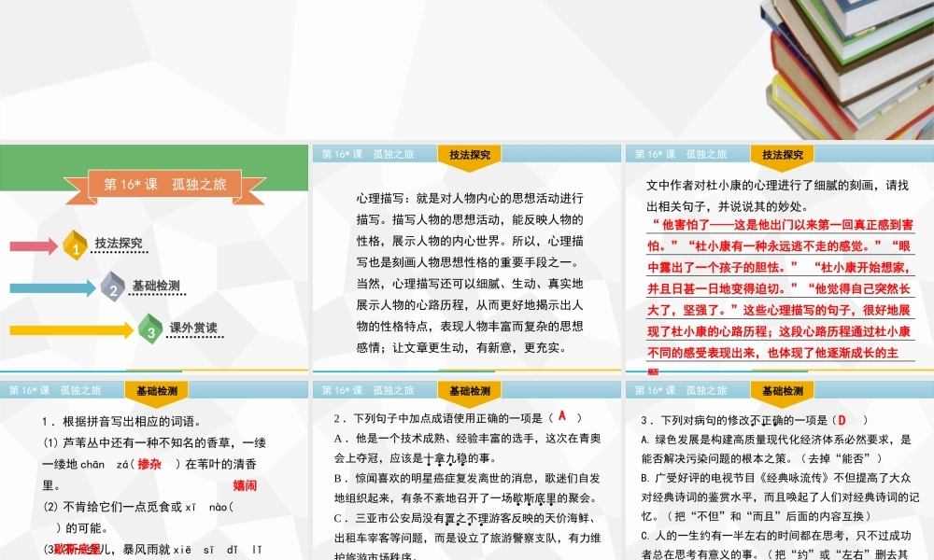
Task: Click the red line 大了，坚强了。
Action: (779, 310)
